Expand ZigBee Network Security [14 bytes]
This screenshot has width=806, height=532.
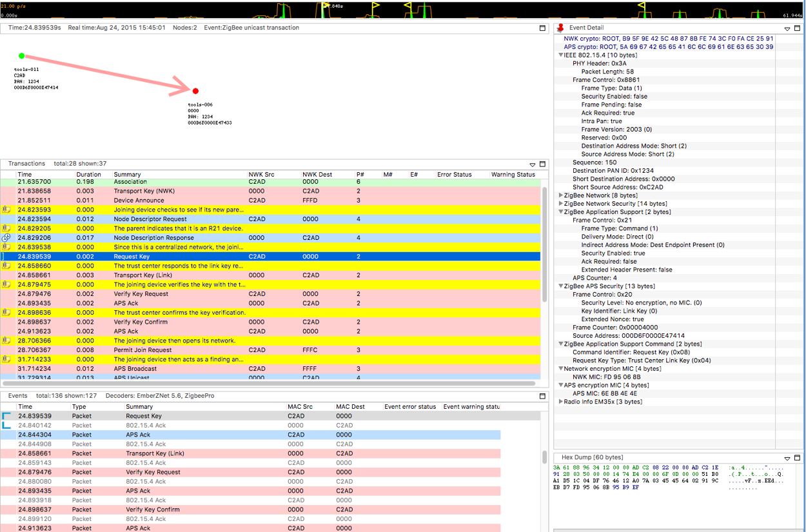tap(561, 204)
